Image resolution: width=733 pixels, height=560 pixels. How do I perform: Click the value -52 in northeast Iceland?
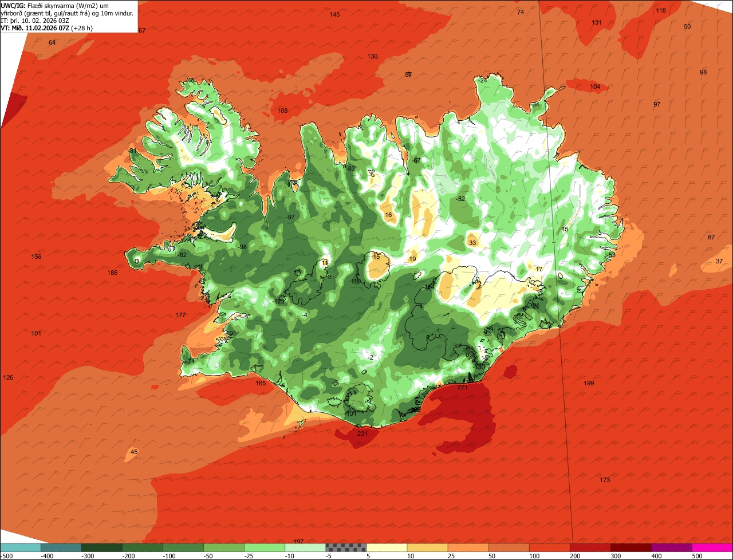[x=461, y=199]
